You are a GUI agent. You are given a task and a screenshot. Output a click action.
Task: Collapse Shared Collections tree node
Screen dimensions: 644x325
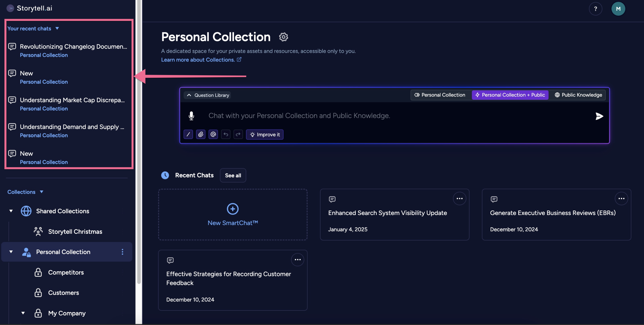point(11,211)
